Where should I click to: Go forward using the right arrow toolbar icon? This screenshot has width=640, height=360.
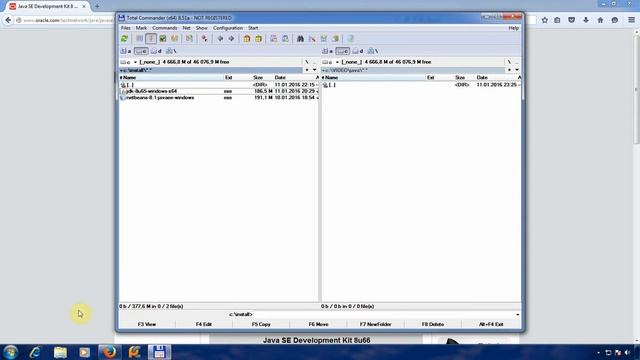pos(231,39)
